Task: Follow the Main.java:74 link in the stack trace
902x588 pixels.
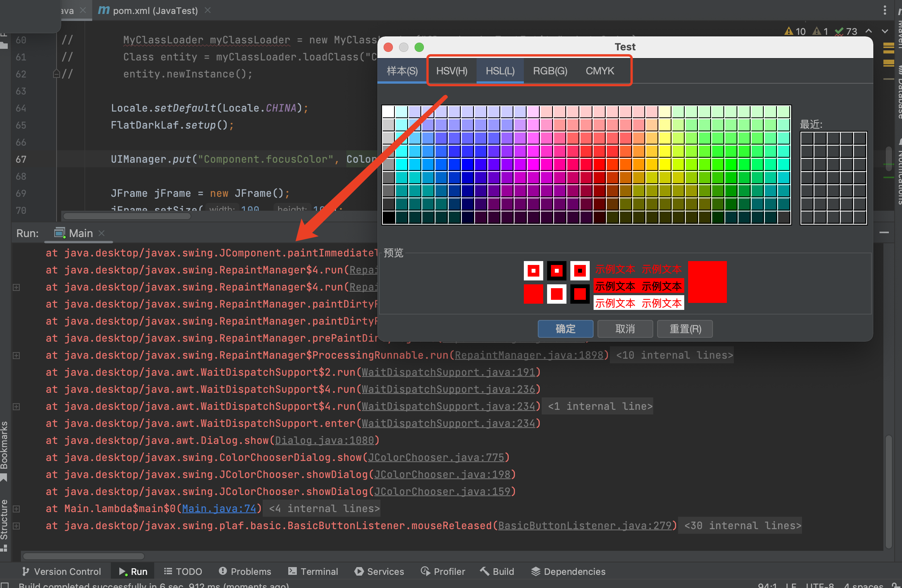Action: click(219, 508)
